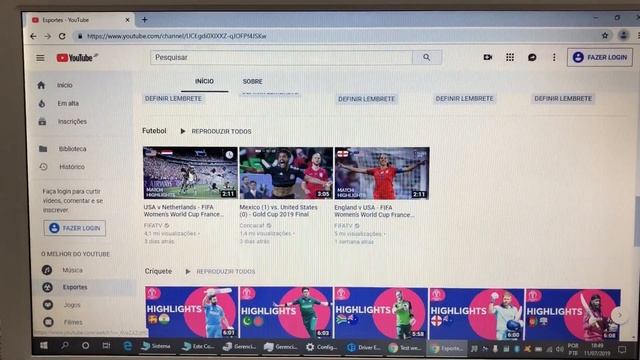Image resolution: width=640 pixels, height=360 pixels.
Task: Open a new browser tab with plus
Action: [x=144, y=19]
